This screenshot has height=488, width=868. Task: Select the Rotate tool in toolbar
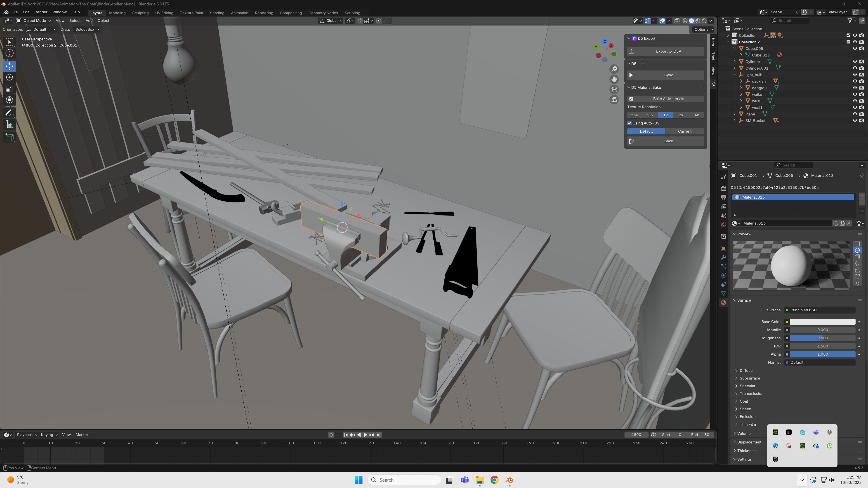9,77
